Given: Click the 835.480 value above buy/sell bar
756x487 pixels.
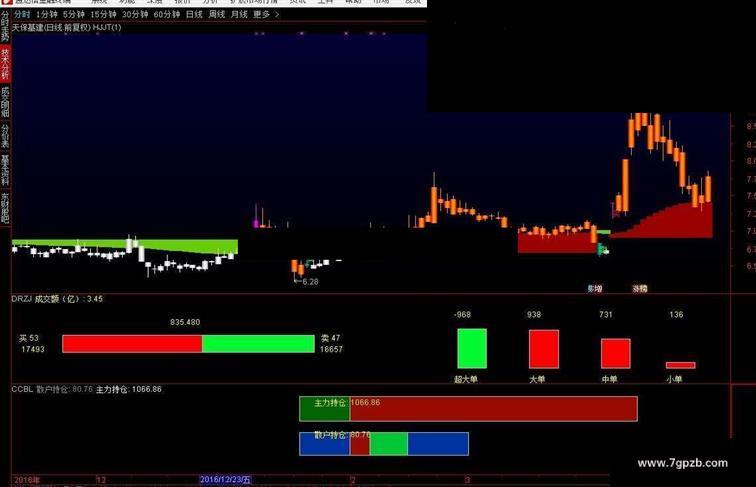Looking at the screenshot, I should tap(185, 322).
